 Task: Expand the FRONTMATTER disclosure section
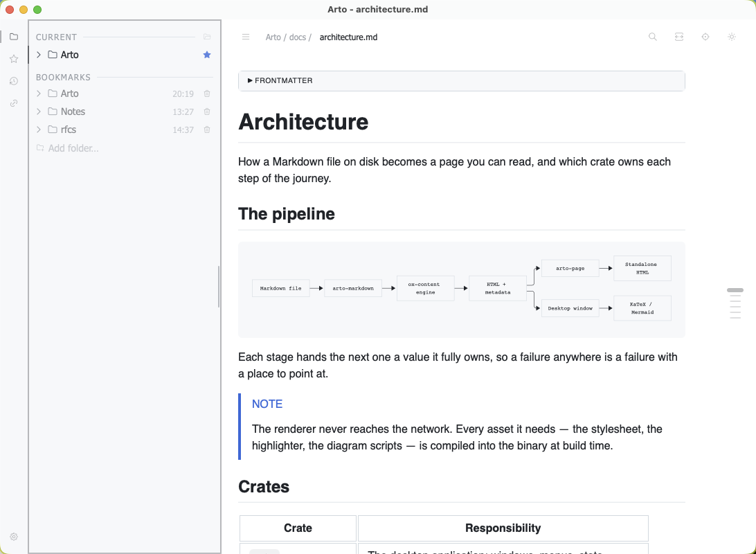461,80
